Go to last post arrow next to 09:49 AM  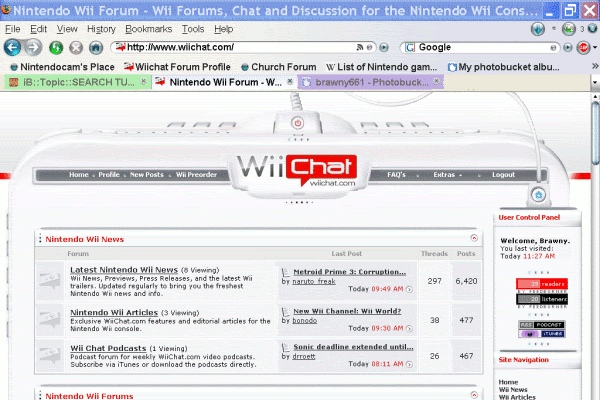click(x=409, y=289)
